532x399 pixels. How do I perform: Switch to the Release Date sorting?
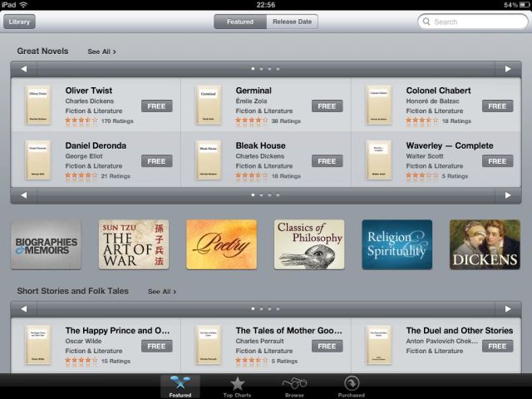292,22
